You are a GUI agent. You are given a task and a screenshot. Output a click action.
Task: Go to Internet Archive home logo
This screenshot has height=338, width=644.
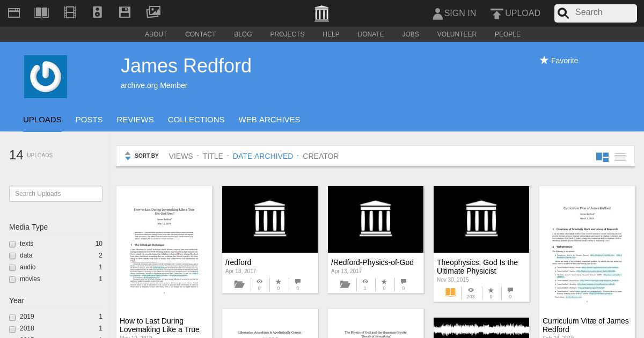(x=322, y=13)
